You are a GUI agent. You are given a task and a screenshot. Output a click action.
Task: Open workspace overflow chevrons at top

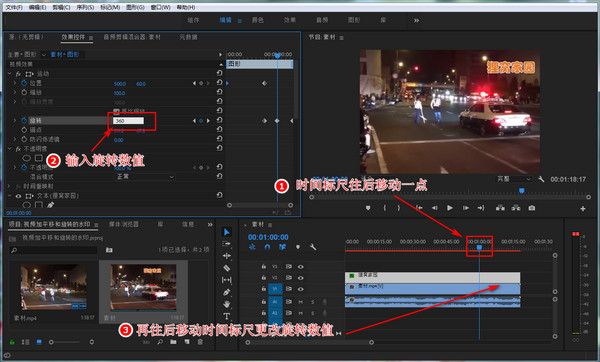click(x=416, y=20)
